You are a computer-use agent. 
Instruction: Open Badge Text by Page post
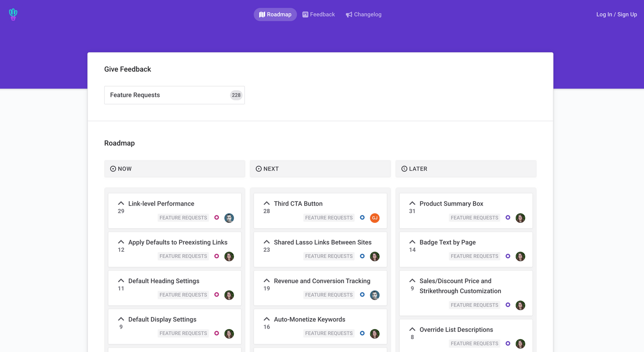[x=448, y=242]
